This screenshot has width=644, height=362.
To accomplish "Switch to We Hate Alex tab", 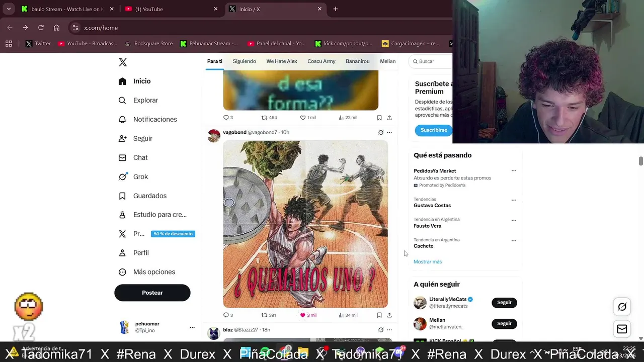I will [282, 61].
